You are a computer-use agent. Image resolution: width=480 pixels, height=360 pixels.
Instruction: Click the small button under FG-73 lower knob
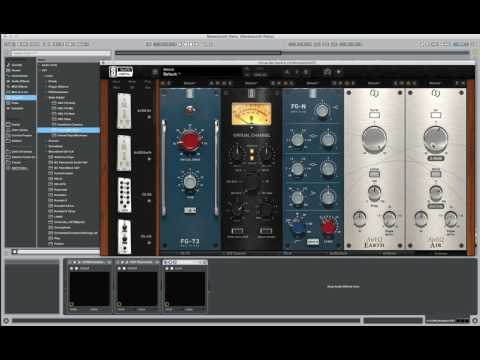point(190,210)
